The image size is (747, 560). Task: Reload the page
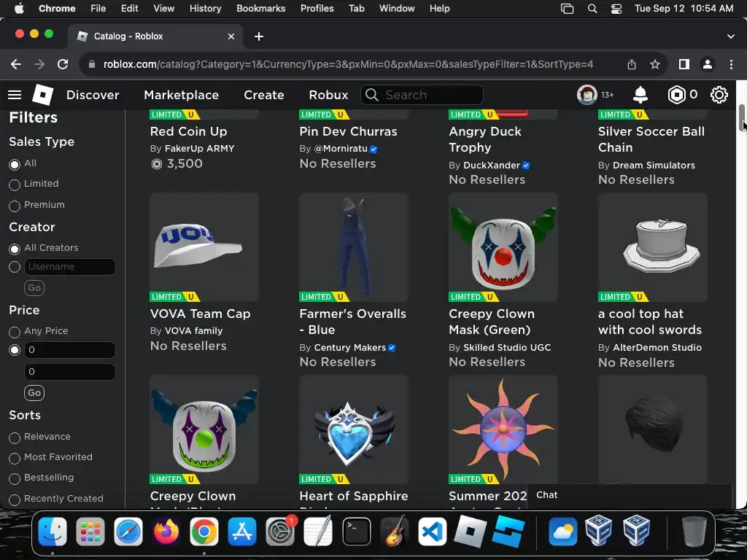63,64
